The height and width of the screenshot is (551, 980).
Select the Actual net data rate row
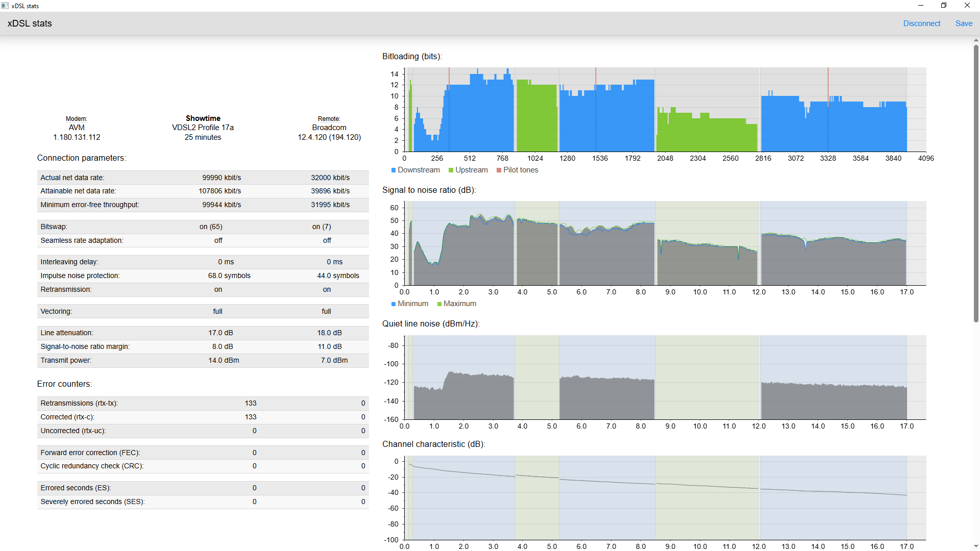pos(203,178)
